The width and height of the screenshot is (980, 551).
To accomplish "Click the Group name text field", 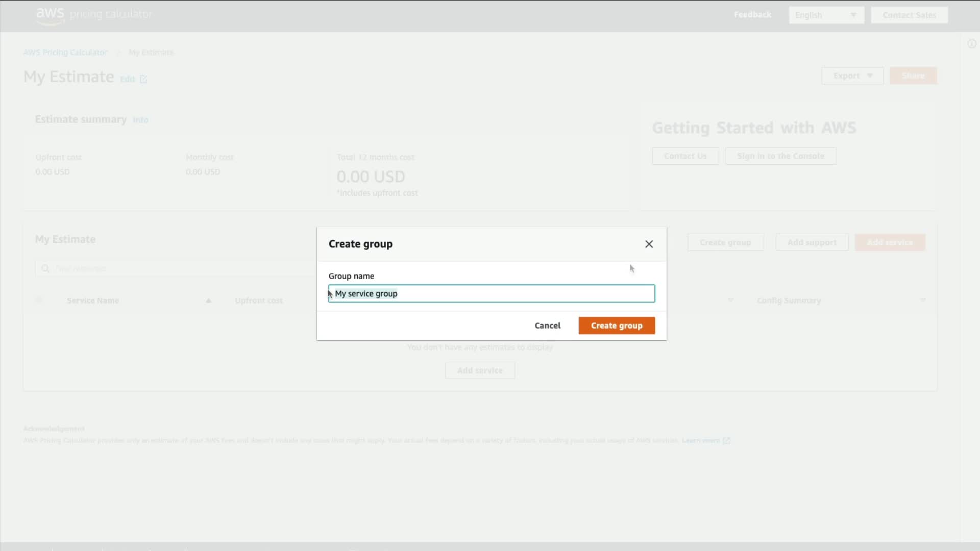I will pyautogui.click(x=491, y=293).
